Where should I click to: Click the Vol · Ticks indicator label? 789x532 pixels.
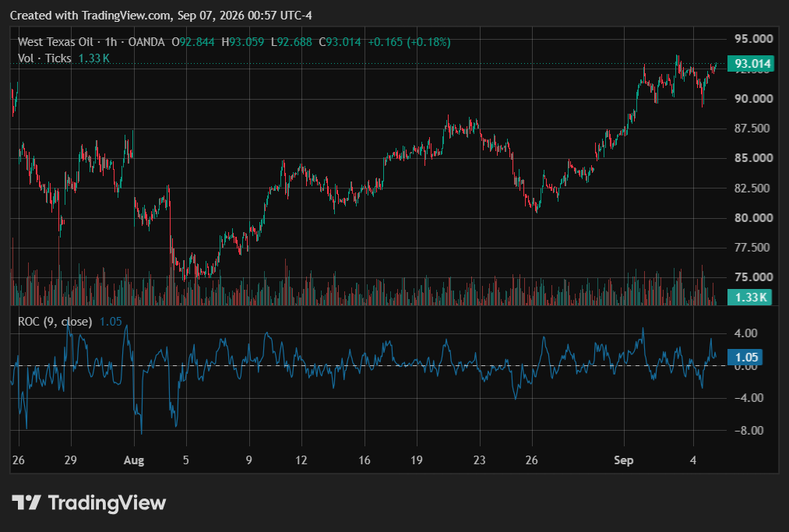[x=44, y=58]
